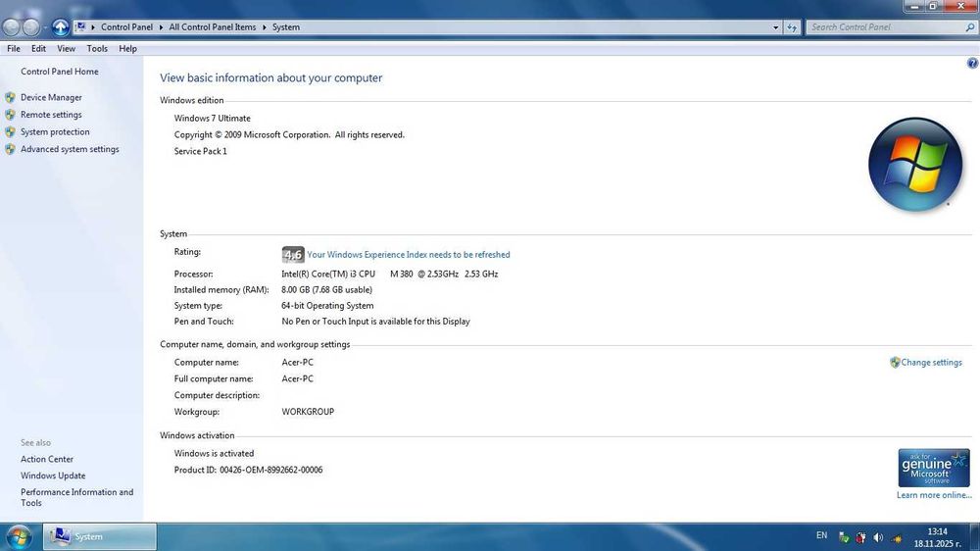Screen dimensions: 980x551
Task: Open Windows Update link
Action: [x=53, y=476]
